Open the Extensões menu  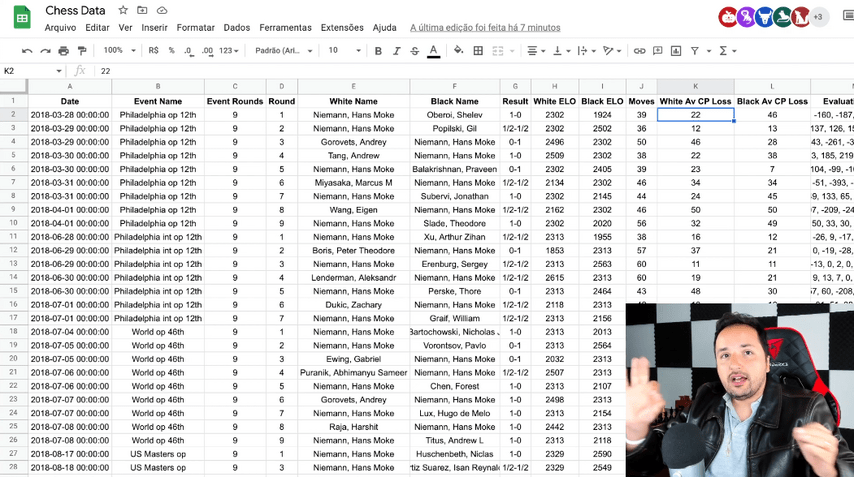[342, 27]
